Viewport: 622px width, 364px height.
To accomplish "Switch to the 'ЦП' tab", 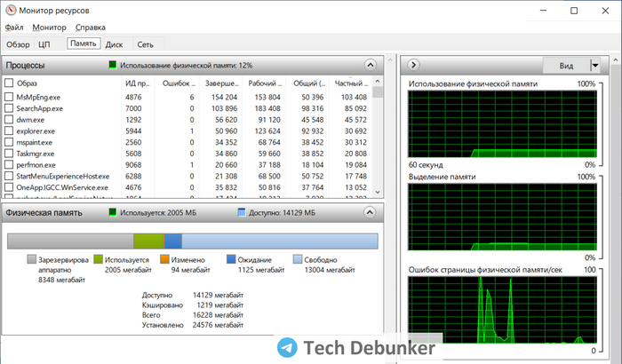I will click(44, 44).
